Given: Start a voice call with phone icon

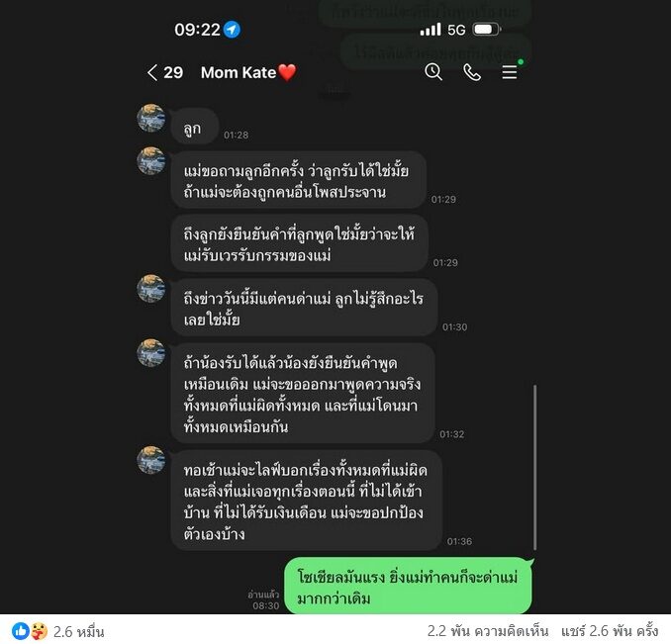Looking at the screenshot, I should tap(472, 72).
